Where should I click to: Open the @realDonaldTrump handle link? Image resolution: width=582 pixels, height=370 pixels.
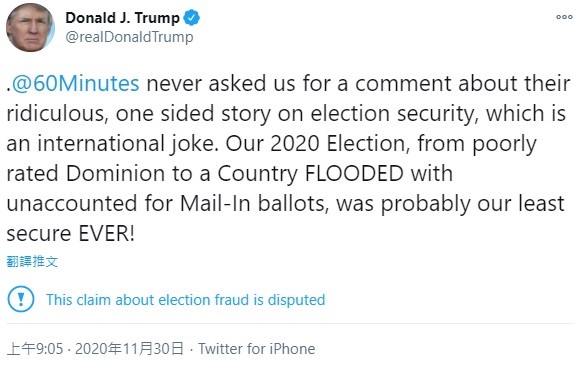point(130,37)
